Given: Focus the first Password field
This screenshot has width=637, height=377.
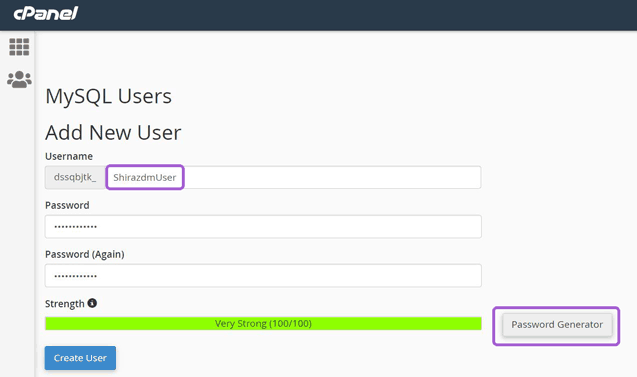Looking at the screenshot, I should (263, 227).
